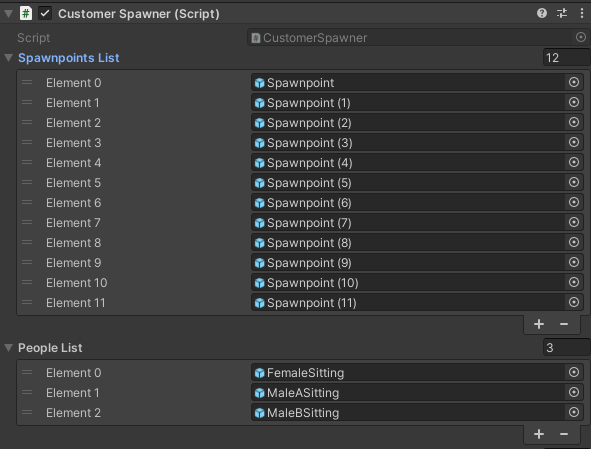This screenshot has width=591, height=449.
Task: Select Element 1 label in People List
Action: click(73, 392)
